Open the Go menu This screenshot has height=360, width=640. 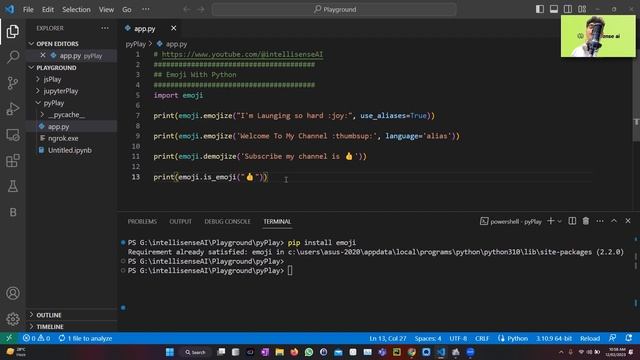[x=127, y=9]
